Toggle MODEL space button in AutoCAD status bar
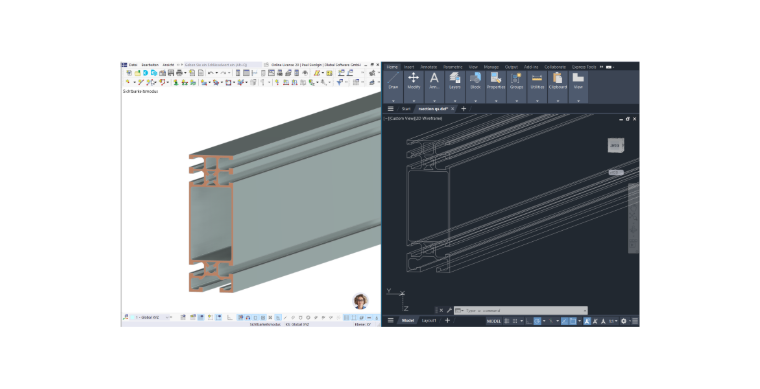 coord(494,321)
